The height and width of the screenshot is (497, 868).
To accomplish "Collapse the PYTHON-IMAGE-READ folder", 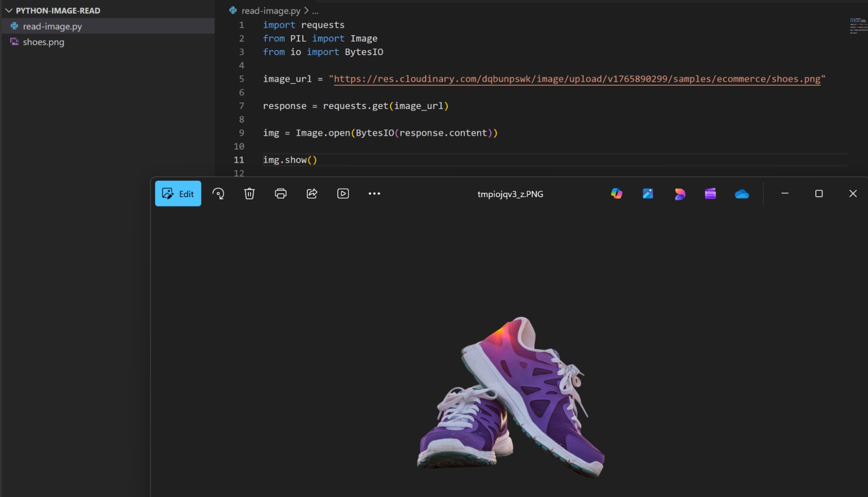I will (x=9, y=10).
